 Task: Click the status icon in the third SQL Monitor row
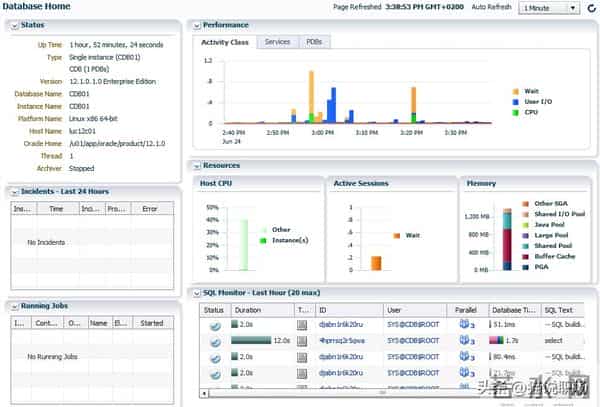click(x=214, y=356)
